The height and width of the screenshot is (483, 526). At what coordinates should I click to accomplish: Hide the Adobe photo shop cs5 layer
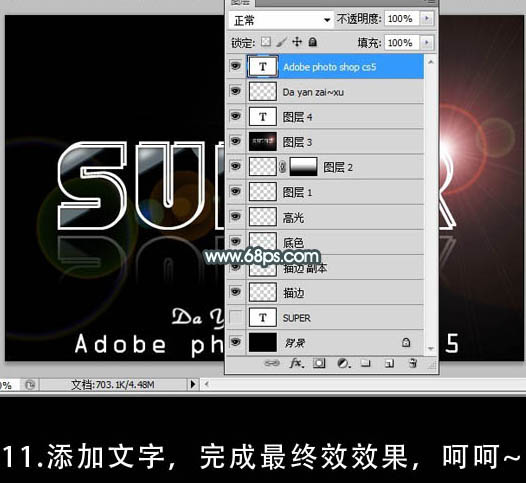(x=235, y=66)
